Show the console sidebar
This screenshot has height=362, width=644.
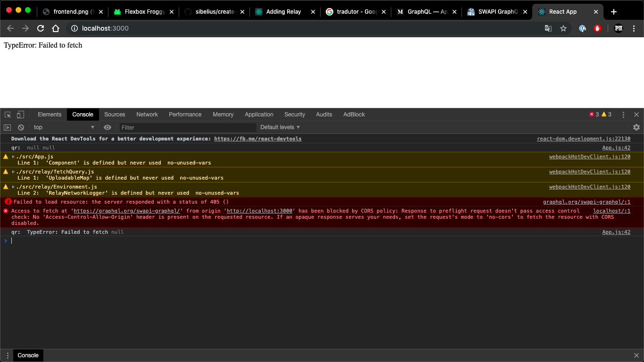(x=7, y=127)
